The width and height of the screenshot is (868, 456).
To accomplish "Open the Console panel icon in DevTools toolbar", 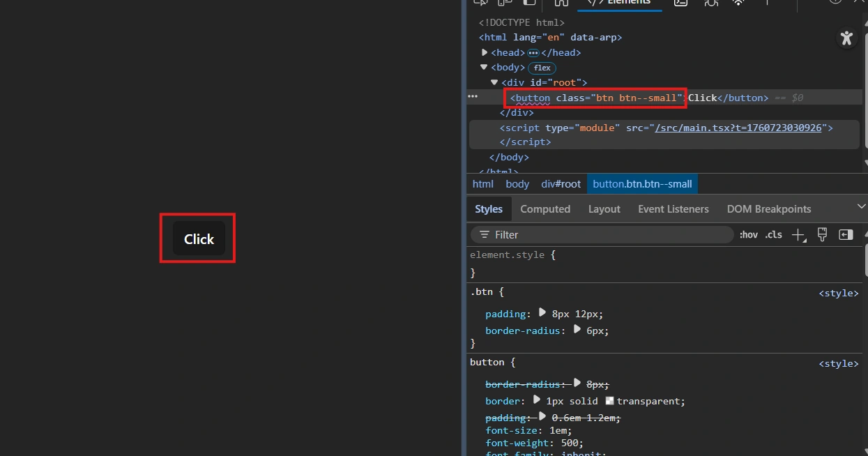I will [680, 3].
